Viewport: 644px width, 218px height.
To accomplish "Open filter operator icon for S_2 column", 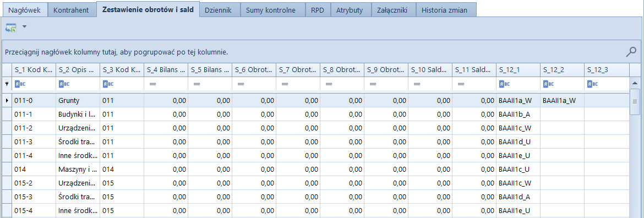I will (64, 84).
